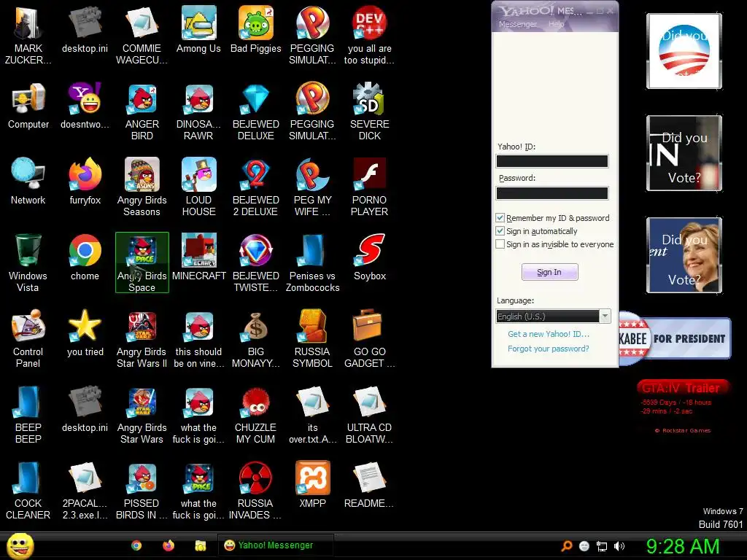This screenshot has height=560, width=747.
Task: Expand the Language dropdown
Action: point(605,316)
